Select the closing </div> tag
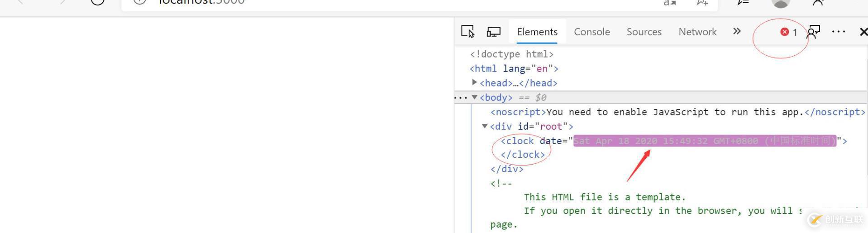The height and width of the screenshot is (233, 868). [507, 169]
